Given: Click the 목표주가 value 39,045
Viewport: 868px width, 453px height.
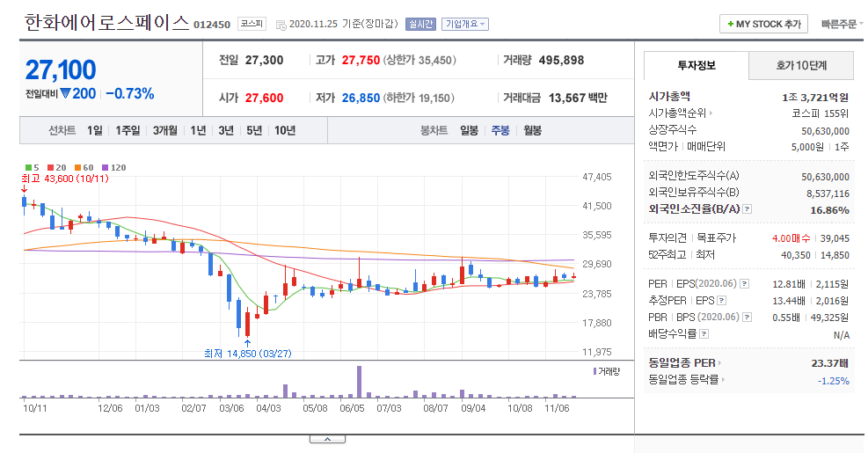Looking at the screenshot, I should coord(835,238).
